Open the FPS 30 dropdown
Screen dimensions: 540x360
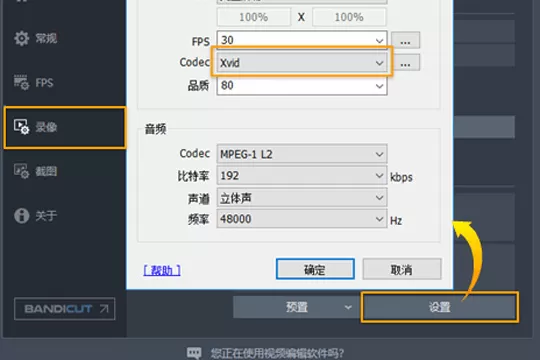pyautogui.click(x=302, y=40)
